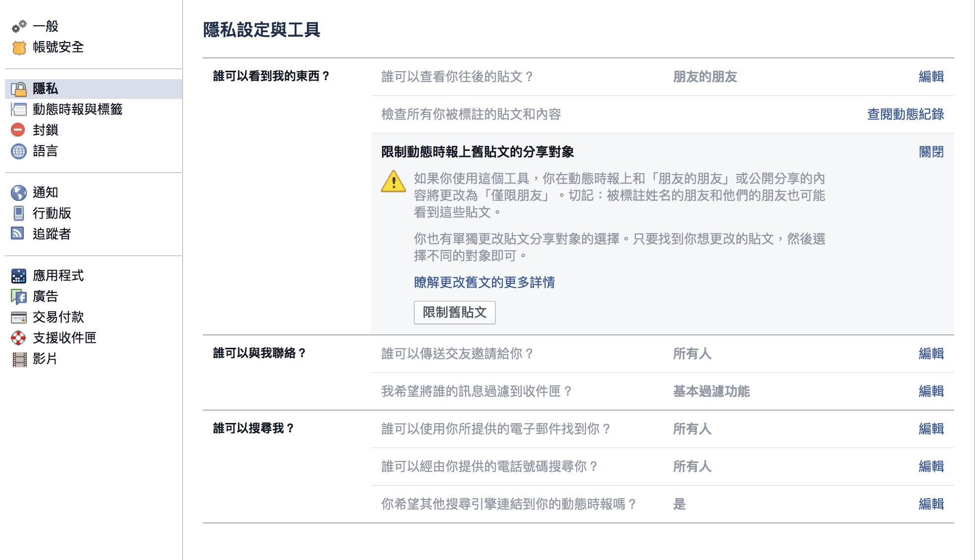Click the security badge icon for 帳號安全
This screenshot has width=975, height=560.
click(19, 47)
